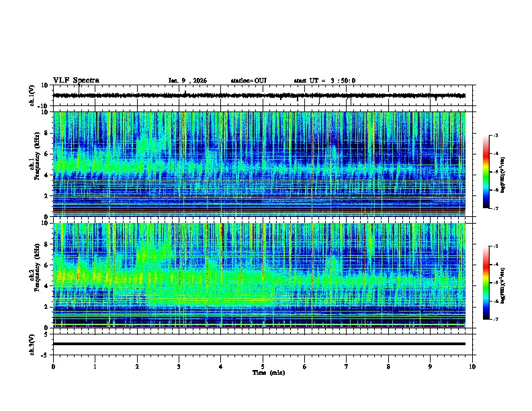Click the '8' kHz tick on ch.1 frequency axis
The image size is (532, 411).
pyautogui.click(x=47, y=133)
